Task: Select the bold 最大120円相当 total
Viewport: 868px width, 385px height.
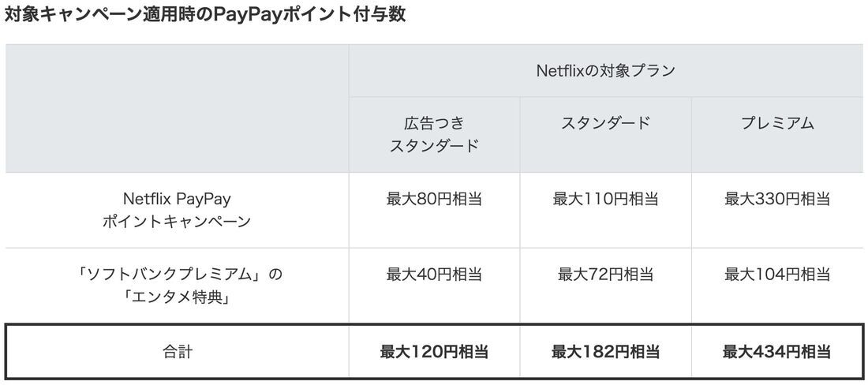Action: [x=434, y=351]
